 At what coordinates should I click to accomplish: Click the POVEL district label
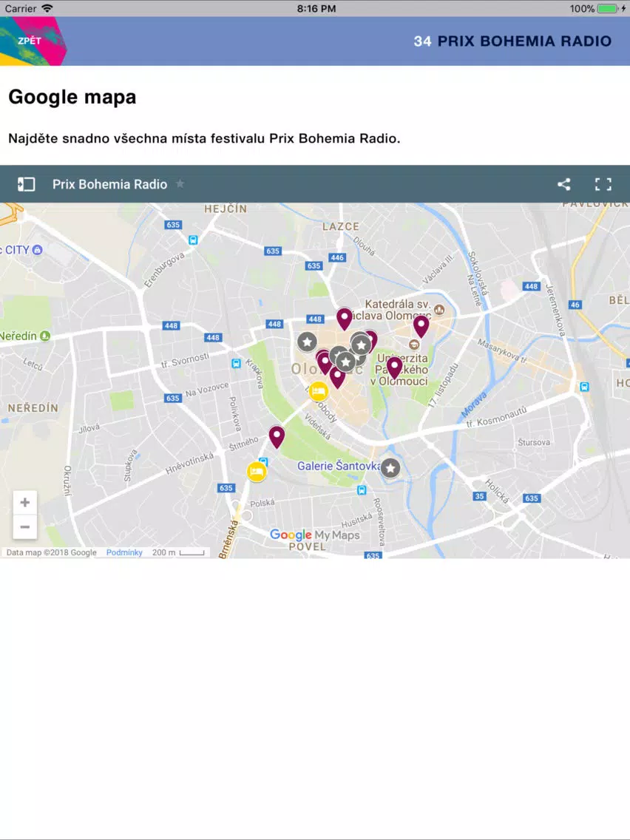pos(308,547)
